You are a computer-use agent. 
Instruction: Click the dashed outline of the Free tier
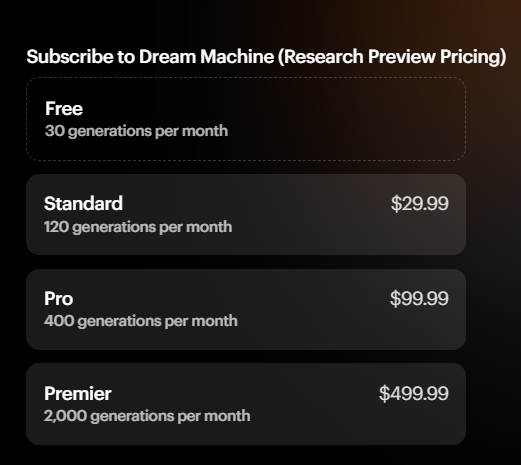click(246, 78)
